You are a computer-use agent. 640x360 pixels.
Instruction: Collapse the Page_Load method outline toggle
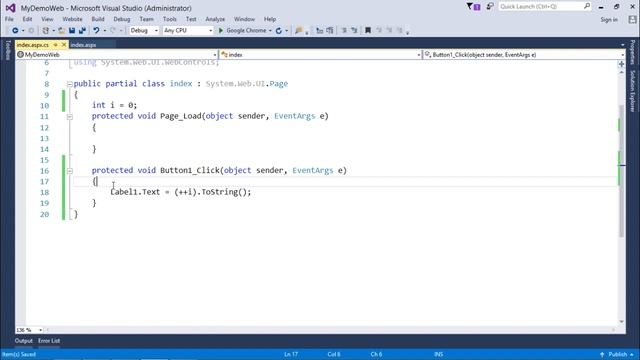pos(69,116)
